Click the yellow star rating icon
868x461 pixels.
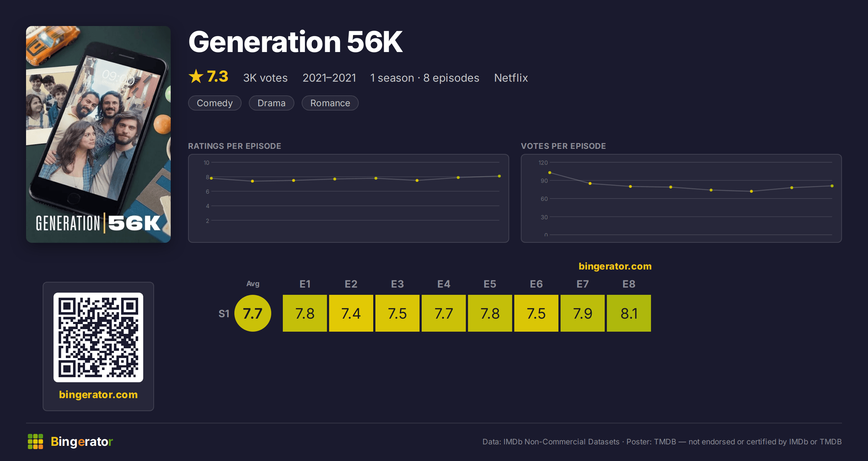pyautogui.click(x=196, y=76)
